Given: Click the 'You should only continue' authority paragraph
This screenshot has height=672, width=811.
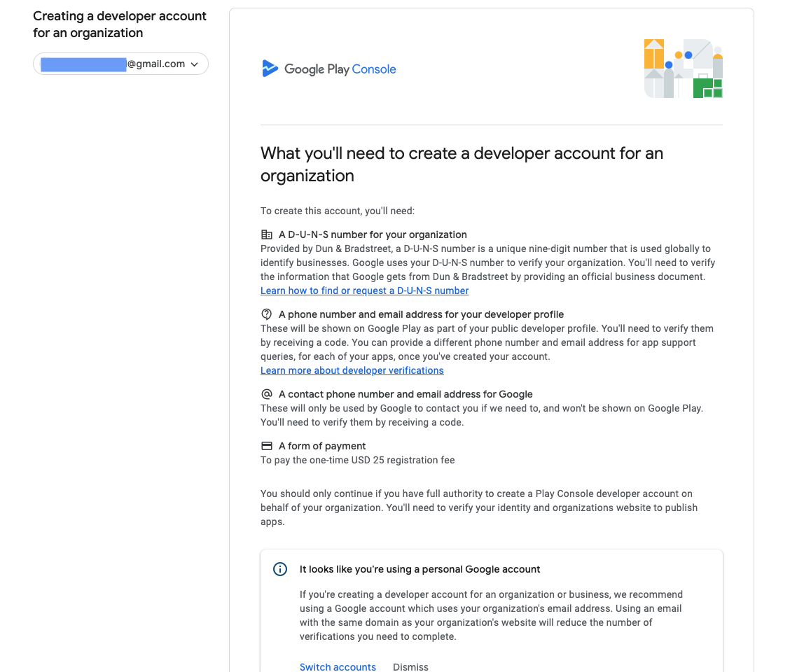Looking at the screenshot, I should pos(479,507).
